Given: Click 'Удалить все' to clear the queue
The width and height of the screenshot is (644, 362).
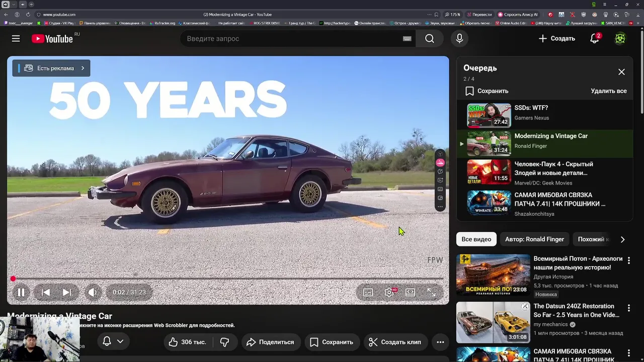Looking at the screenshot, I should (609, 91).
